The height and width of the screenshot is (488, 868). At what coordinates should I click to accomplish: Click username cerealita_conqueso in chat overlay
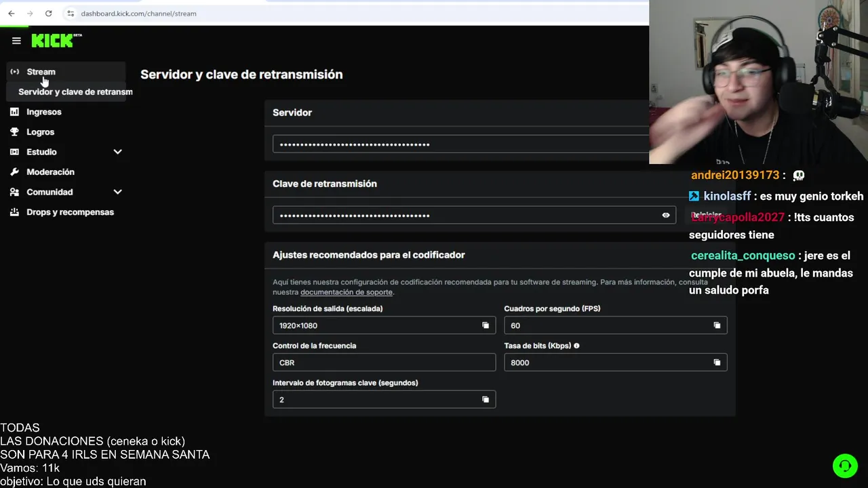pos(743,256)
